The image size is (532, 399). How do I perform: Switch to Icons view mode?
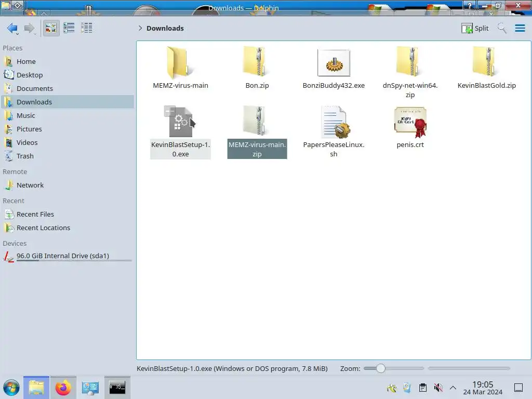pyautogui.click(x=51, y=28)
